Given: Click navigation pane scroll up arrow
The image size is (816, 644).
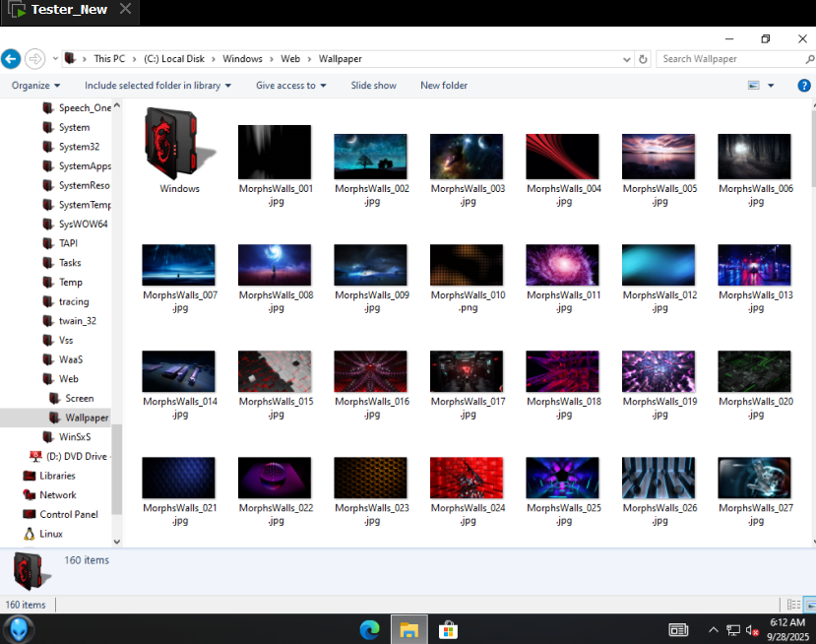Looking at the screenshot, I should click(117, 105).
